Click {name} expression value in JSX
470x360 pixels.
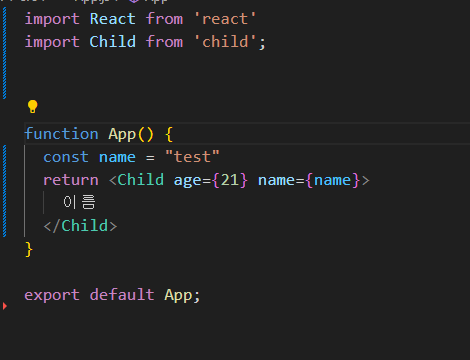pyautogui.click(x=333, y=180)
